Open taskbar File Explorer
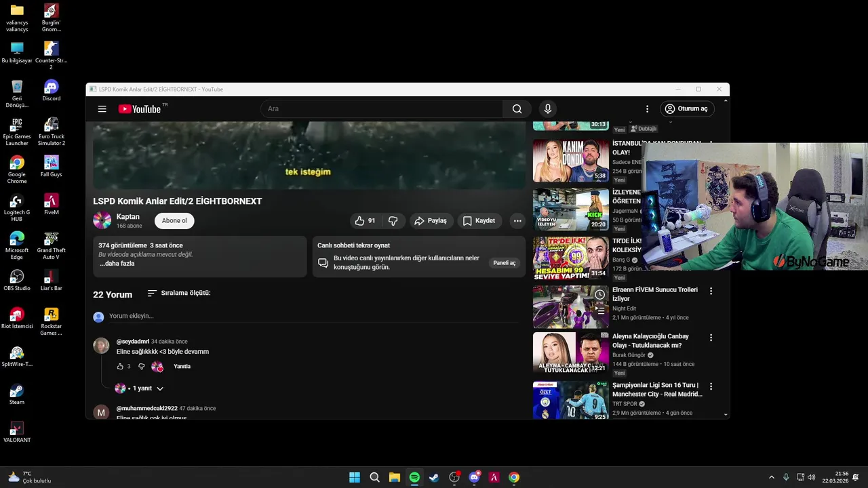Screen dimensions: 868x488 [395, 477]
